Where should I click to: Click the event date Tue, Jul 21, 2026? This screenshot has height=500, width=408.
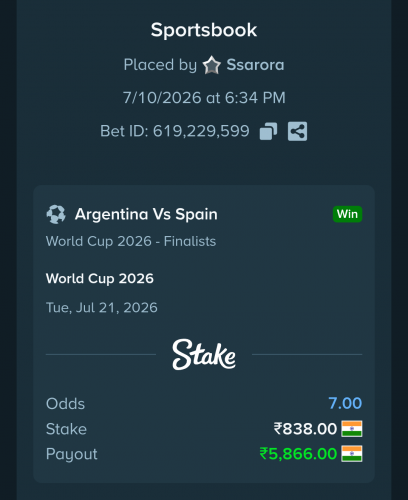(101, 308)
